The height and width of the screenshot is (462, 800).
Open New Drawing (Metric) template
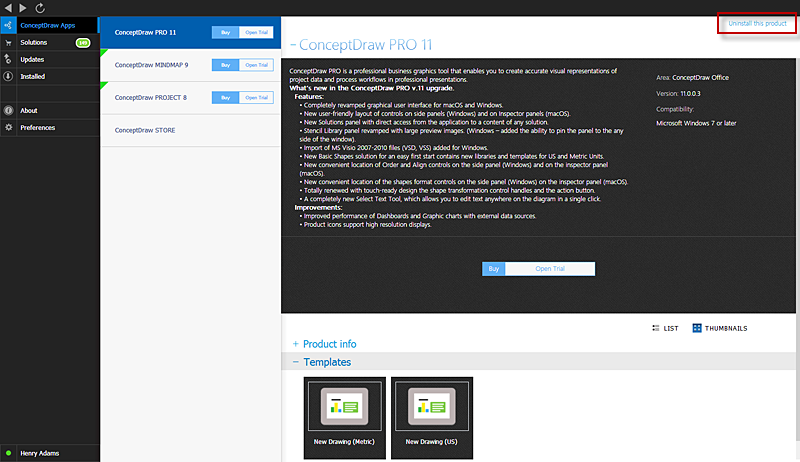tap(344, 418)
